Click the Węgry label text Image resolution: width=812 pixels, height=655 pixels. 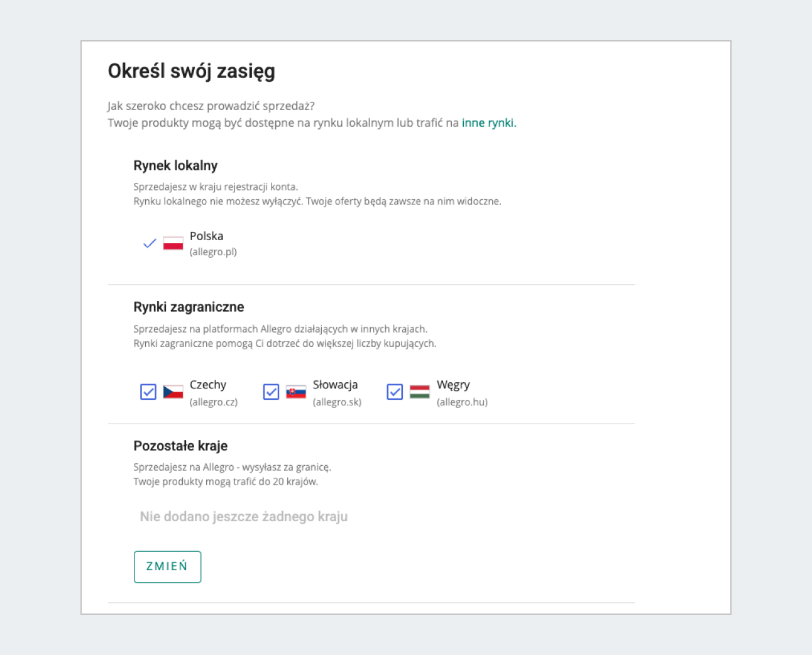point(453,385)
